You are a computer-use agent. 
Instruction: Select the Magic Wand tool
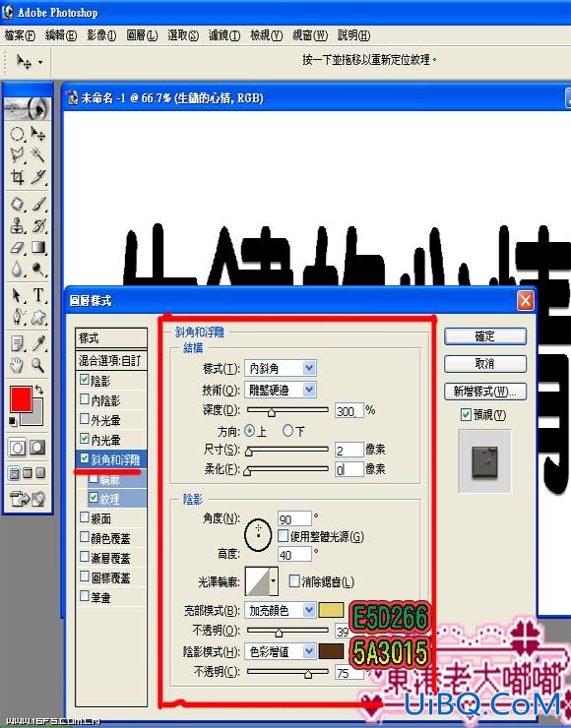point(38,155)
